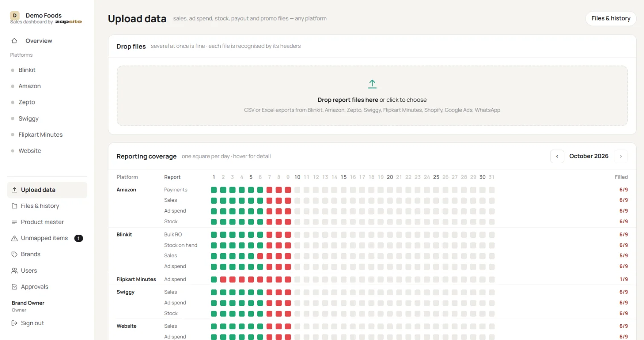This screenshot has width=644, height=340.
Task: Click the 5/9 filled value for Blinkit Sales
Action: (x=624, y=256)
